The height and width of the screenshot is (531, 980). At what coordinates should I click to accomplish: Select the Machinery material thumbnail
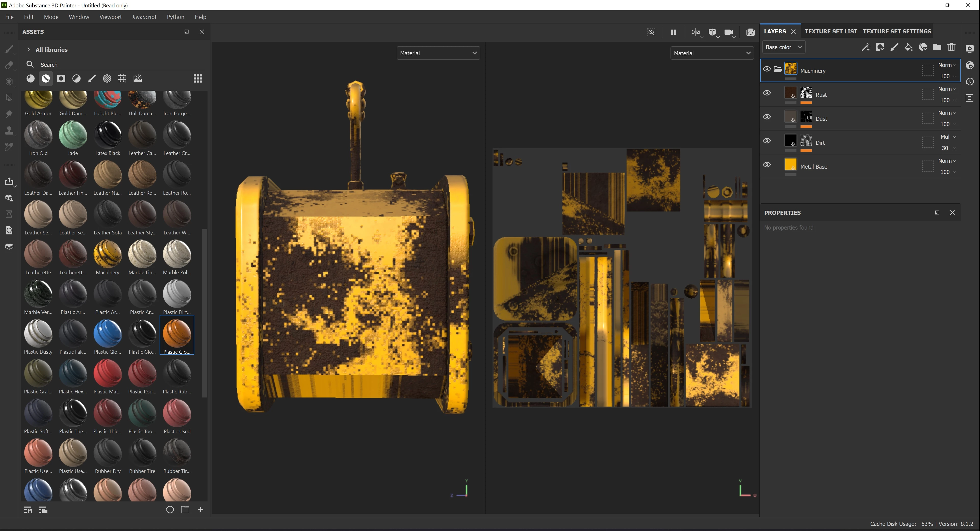coord(108,255)
